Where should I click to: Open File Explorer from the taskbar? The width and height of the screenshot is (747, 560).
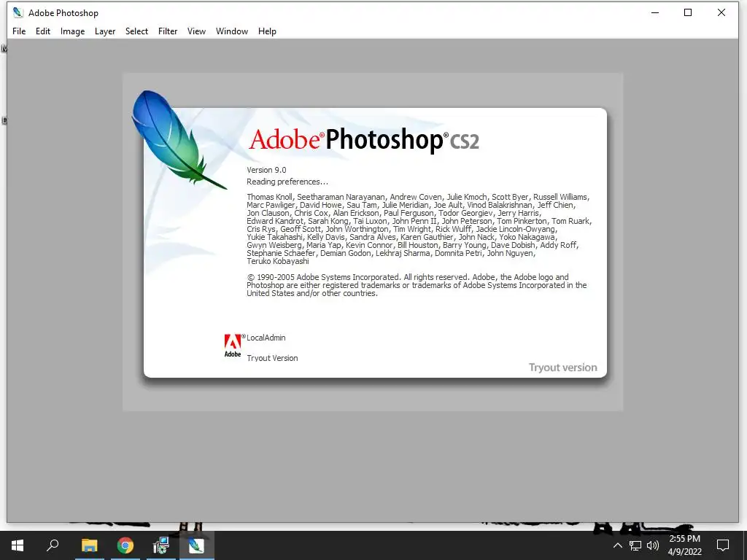coord(89,545)
